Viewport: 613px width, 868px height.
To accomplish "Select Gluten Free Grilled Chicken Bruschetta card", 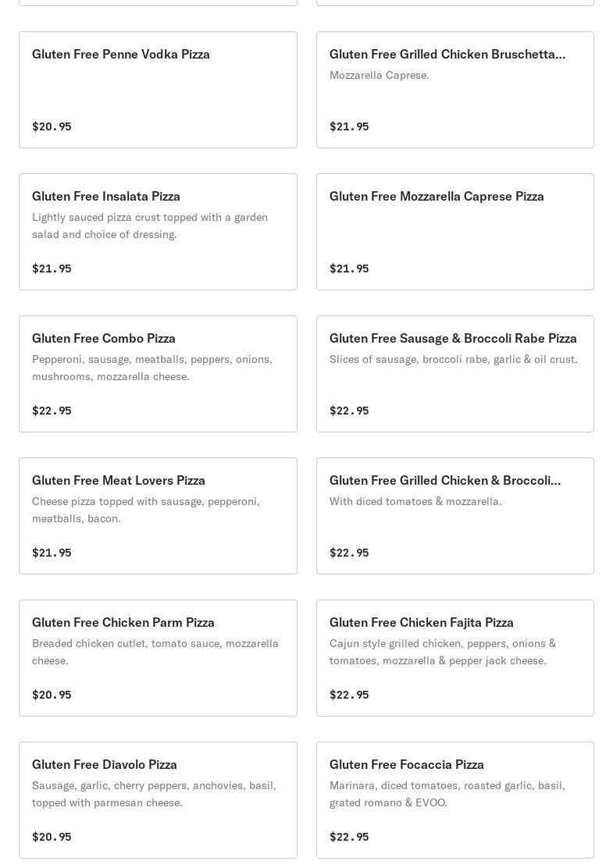I will [x=447, y=55].
